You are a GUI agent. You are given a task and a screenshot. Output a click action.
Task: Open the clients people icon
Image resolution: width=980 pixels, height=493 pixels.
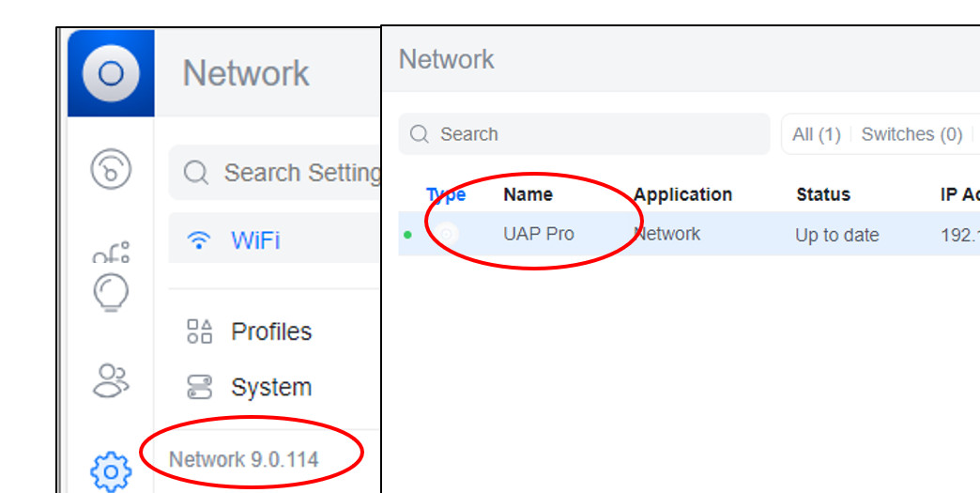[111, 380]
